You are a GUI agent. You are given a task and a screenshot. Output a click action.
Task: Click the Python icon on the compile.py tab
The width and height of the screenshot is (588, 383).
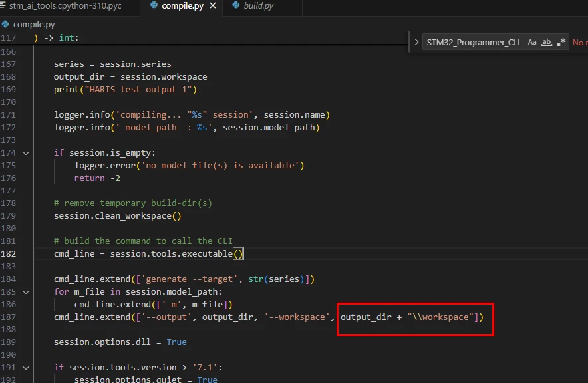(x=154, y=5)
